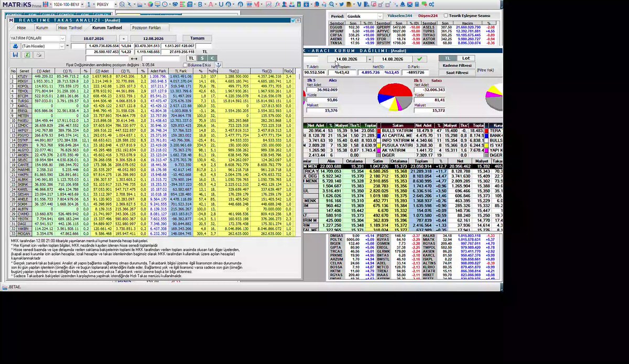Switch currency to euro in Takas panel
Viewport: 629px width, 364px height.
coord(212,58)
